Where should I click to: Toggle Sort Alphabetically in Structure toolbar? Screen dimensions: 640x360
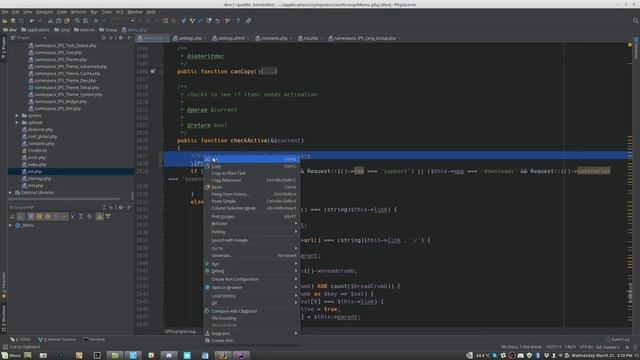click(x=20, y=217)
